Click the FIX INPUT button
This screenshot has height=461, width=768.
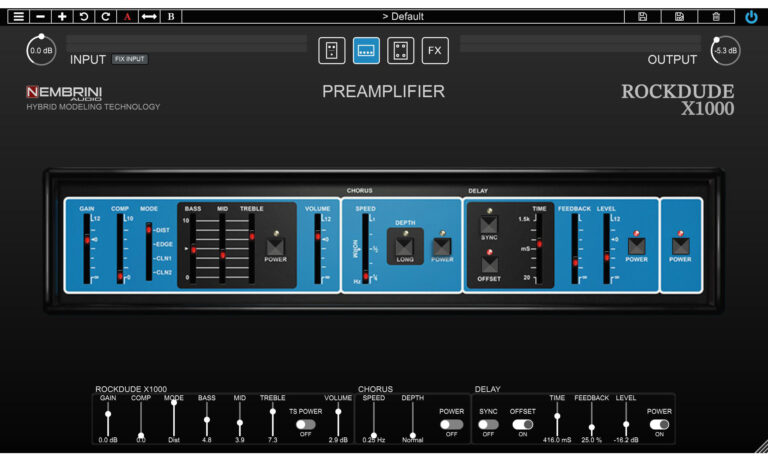(x=130, y=59)
